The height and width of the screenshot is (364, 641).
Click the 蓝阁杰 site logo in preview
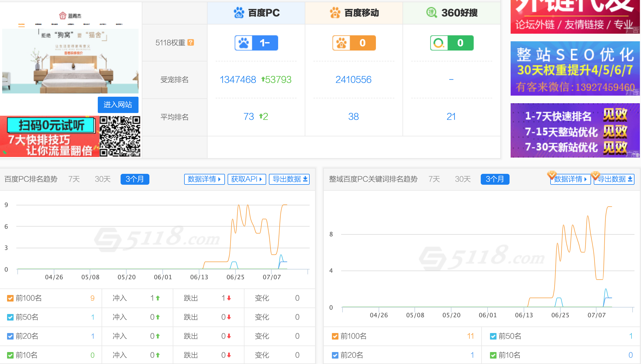coord(70,16)
